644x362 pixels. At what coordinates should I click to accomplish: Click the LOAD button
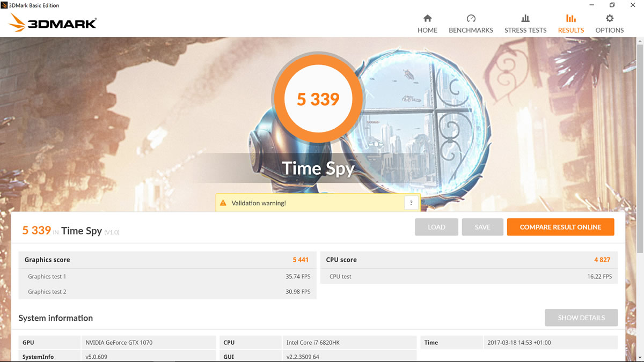[436, 227]
